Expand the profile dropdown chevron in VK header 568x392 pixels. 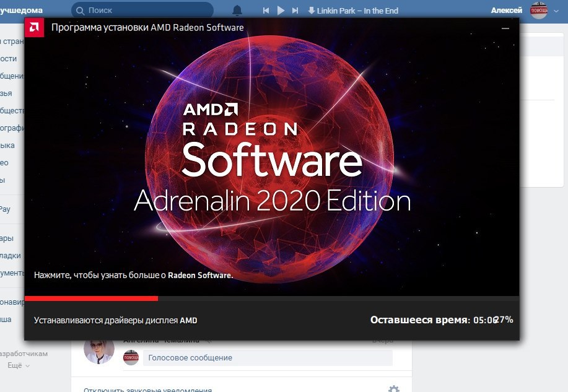(556, 11)
